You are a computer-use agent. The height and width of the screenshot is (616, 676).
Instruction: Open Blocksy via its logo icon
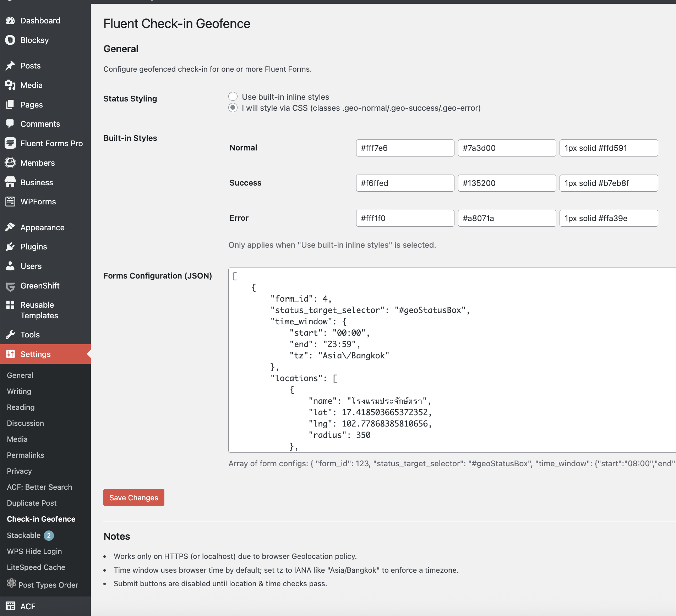pos(10,40)
